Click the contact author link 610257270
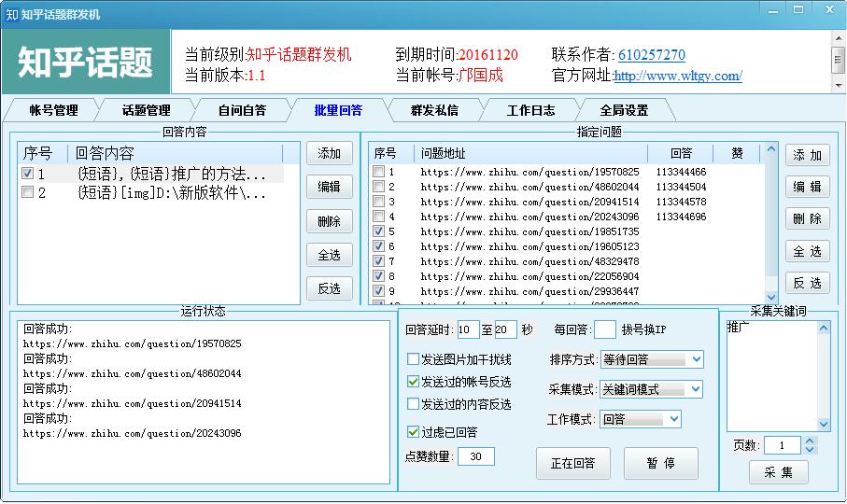847x504 pixels. point(652,54)
